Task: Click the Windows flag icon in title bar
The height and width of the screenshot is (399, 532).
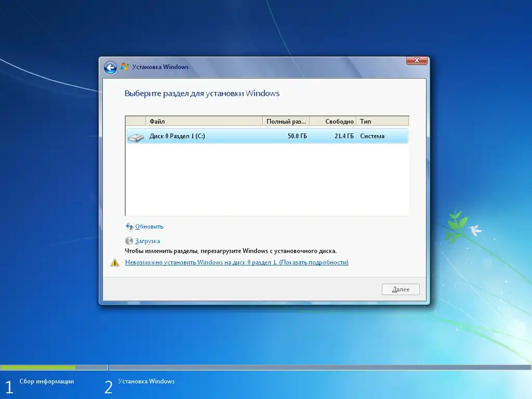Action: tap(125, 66)
